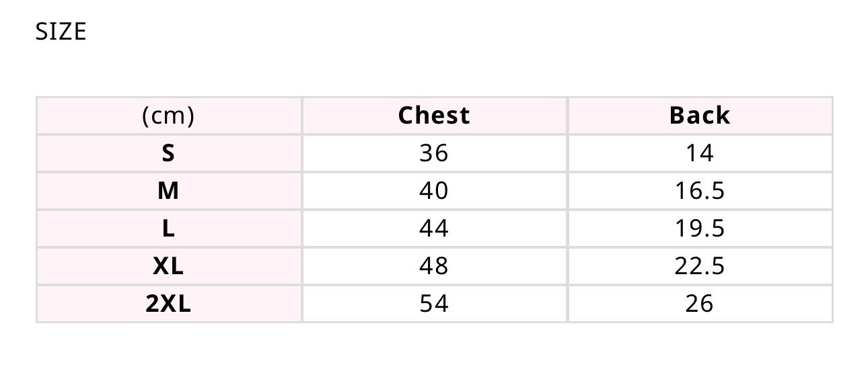Click the SIZE heading text
This screenshot has width=868, height=379.
click(61, 32)
